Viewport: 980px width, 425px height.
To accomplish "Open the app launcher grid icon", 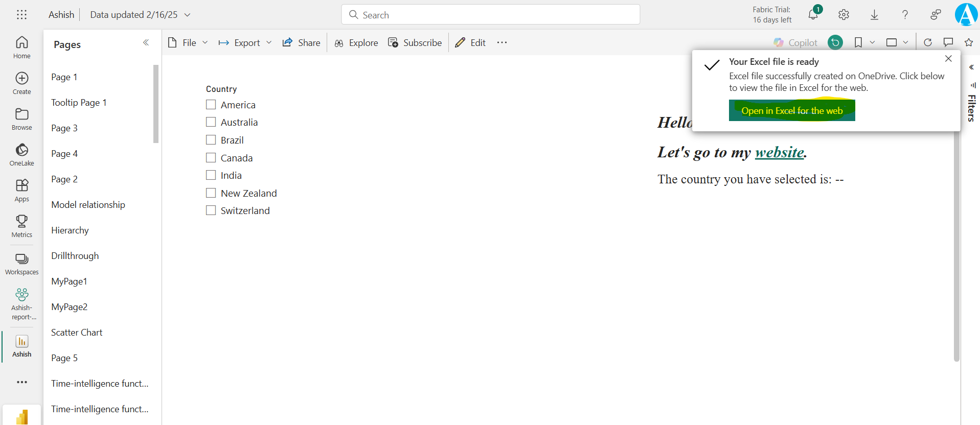I will pos(21,15).
